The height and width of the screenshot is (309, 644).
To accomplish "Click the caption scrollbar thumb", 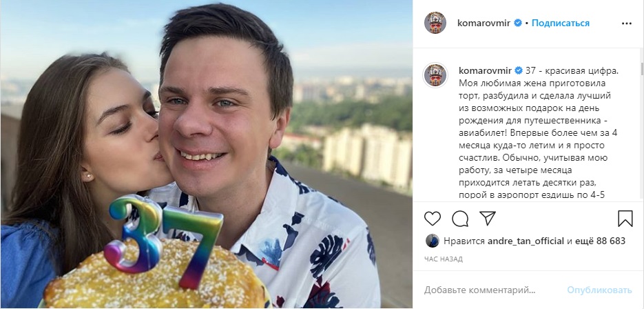I will [x=641, y=69].
